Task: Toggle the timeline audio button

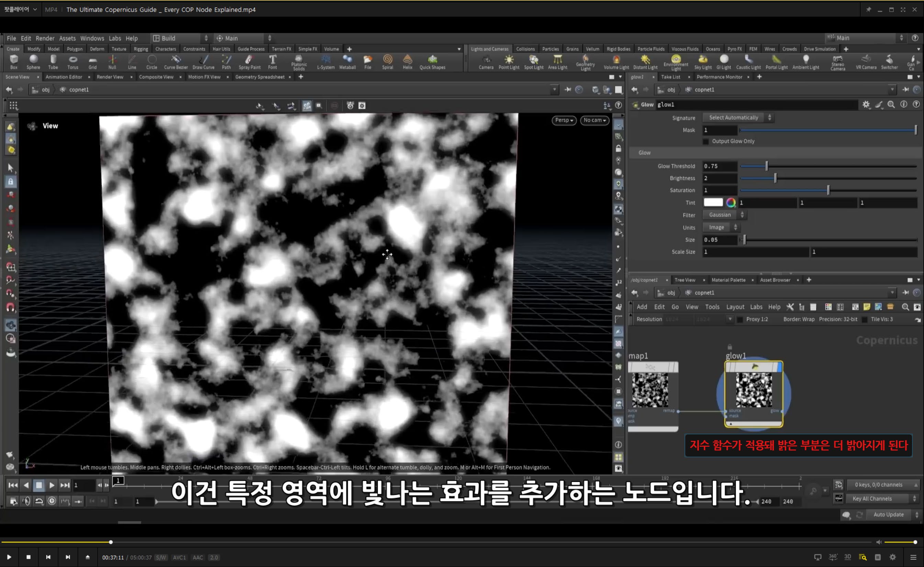Action: [26, 501]
